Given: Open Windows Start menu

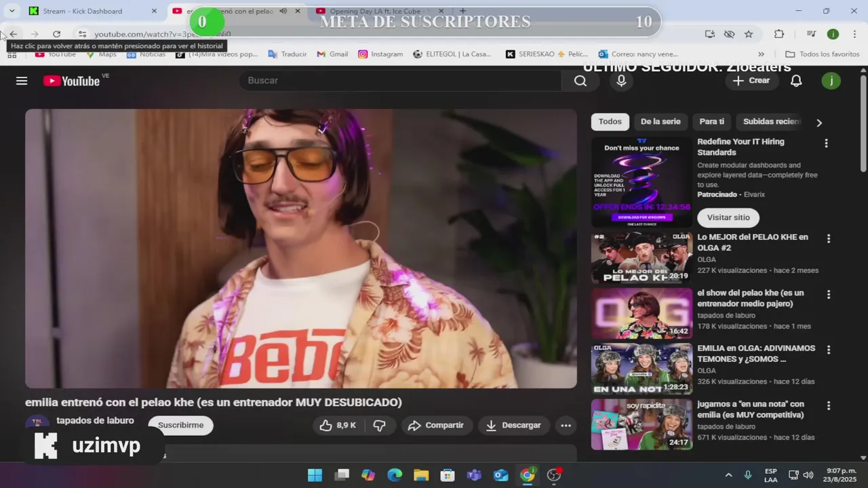Looking at the screenshot, I should [x=315, y=474].
